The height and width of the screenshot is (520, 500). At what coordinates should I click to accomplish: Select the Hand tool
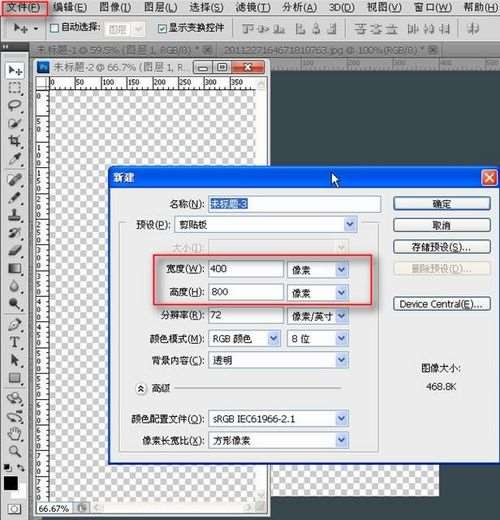[x=15, y=434]
